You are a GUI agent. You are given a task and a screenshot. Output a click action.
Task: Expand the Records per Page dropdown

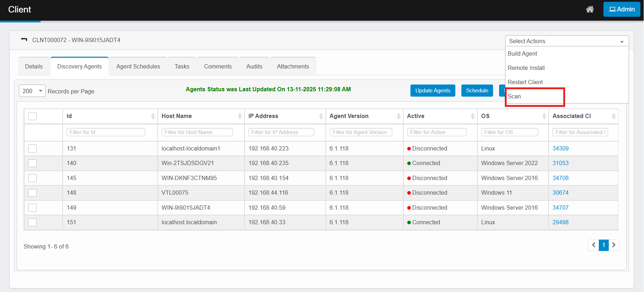(32, 91)
